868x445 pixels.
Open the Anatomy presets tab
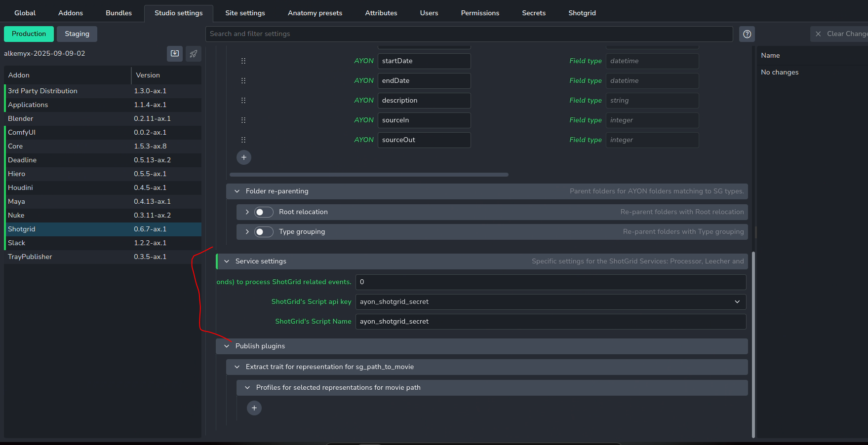tap(315, 13)
